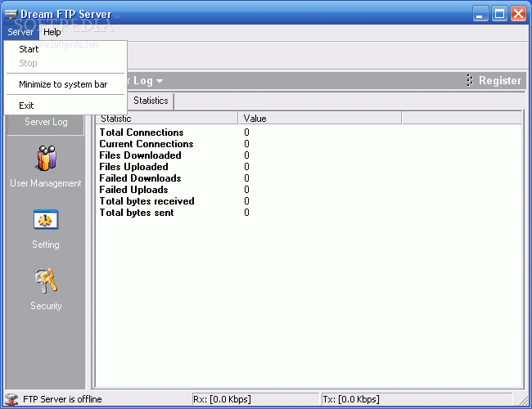The image size is (532, 409).
Task: Click the FTP Server is offline text
Action: 62,399
